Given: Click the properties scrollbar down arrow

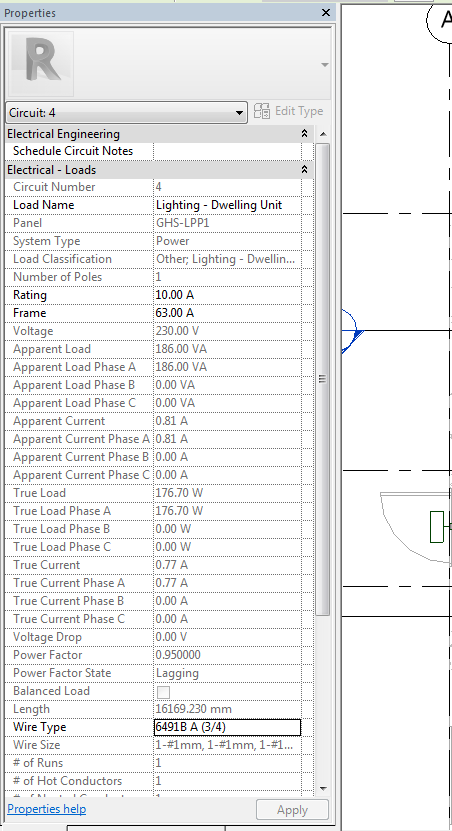Looking at the screenshot, I should [323, 789].
